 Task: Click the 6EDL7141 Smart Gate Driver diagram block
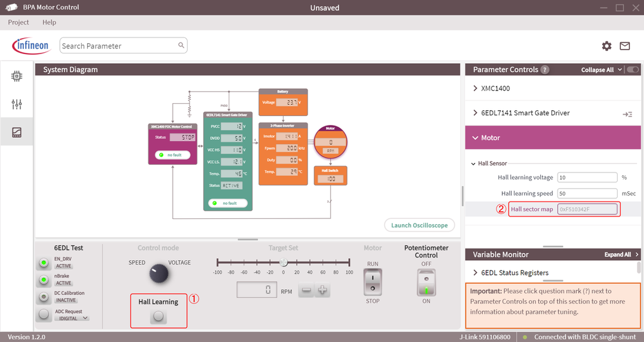228,162
